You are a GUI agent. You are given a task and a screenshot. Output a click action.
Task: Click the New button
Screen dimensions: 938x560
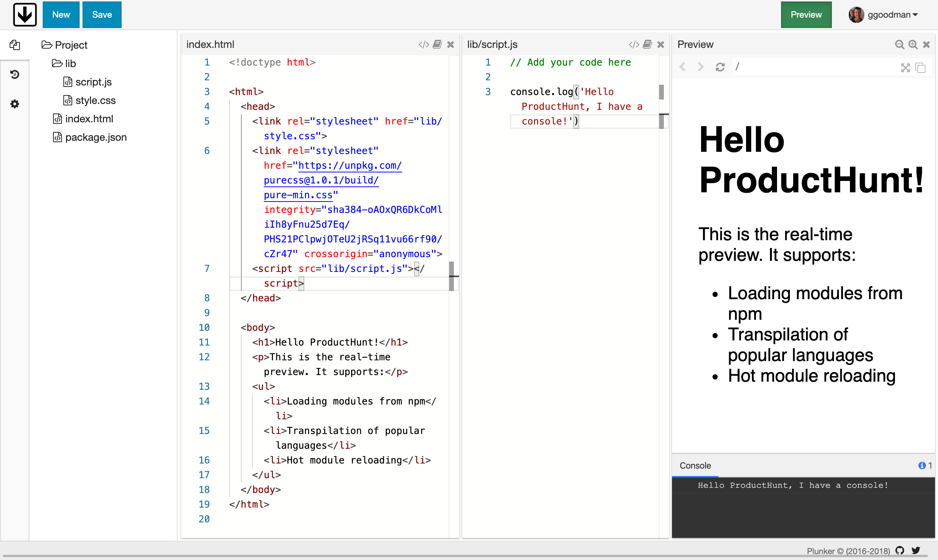61,15
